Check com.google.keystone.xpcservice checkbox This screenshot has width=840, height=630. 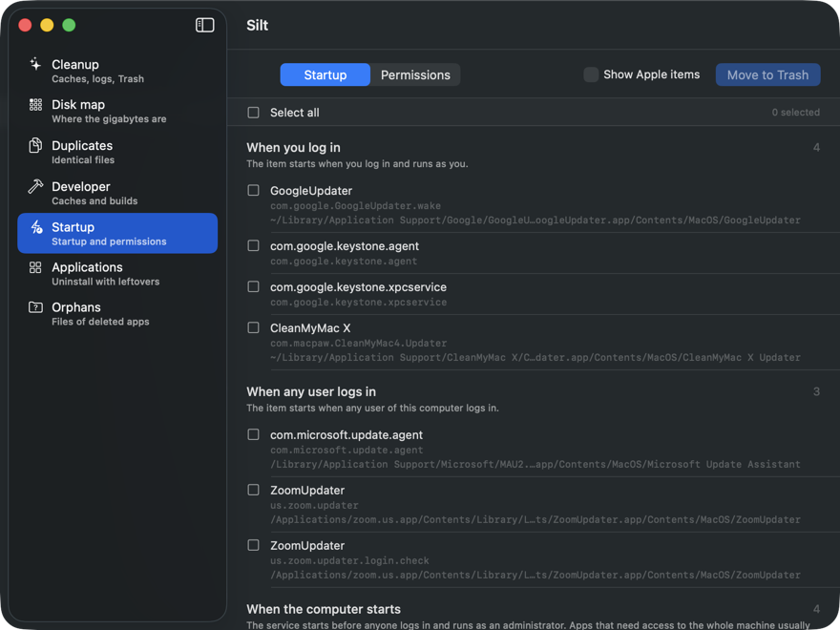pyautogui.click(x=253, y=286)
